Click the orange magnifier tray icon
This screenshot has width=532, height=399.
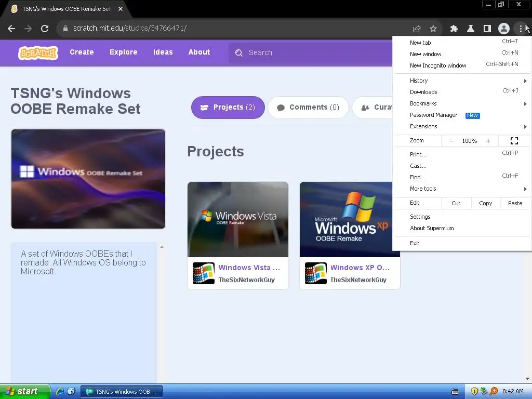coord(494,391)
